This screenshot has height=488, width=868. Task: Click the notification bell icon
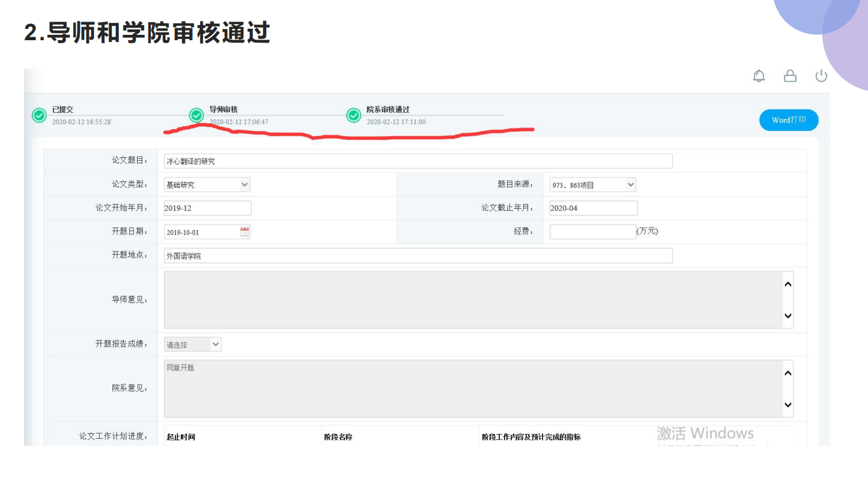click(759, 76)
